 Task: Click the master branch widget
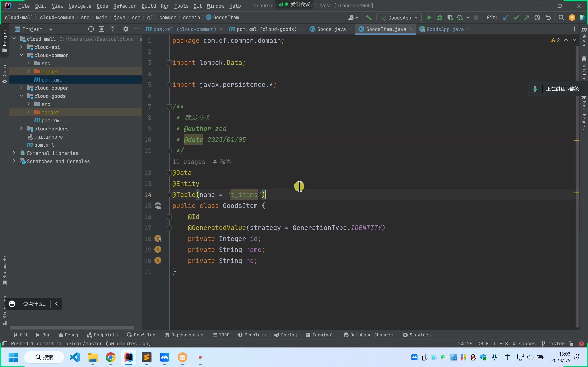pyautogui.click(x=553, y=344)
